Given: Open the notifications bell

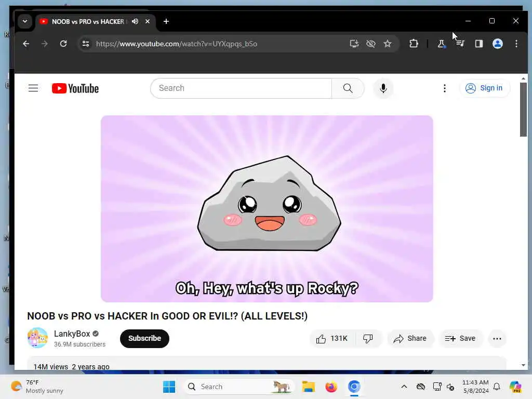Looking at the screenshot, I should [x=497, y=387].
